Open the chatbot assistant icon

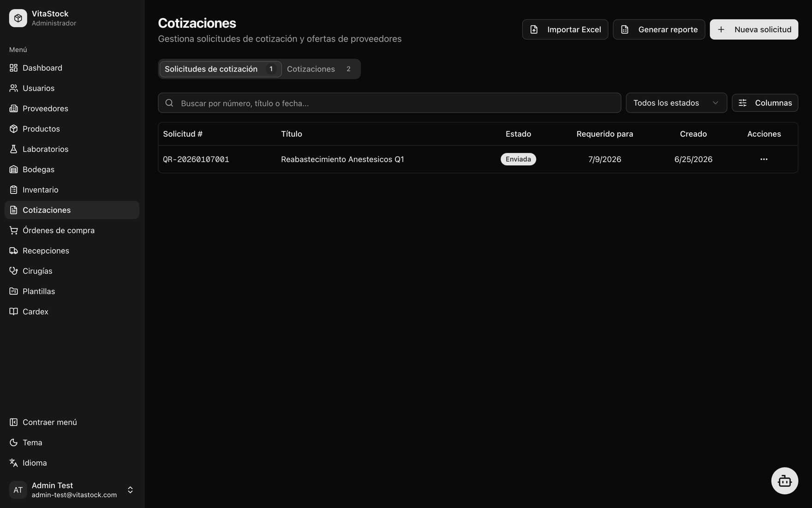(784, 481)
